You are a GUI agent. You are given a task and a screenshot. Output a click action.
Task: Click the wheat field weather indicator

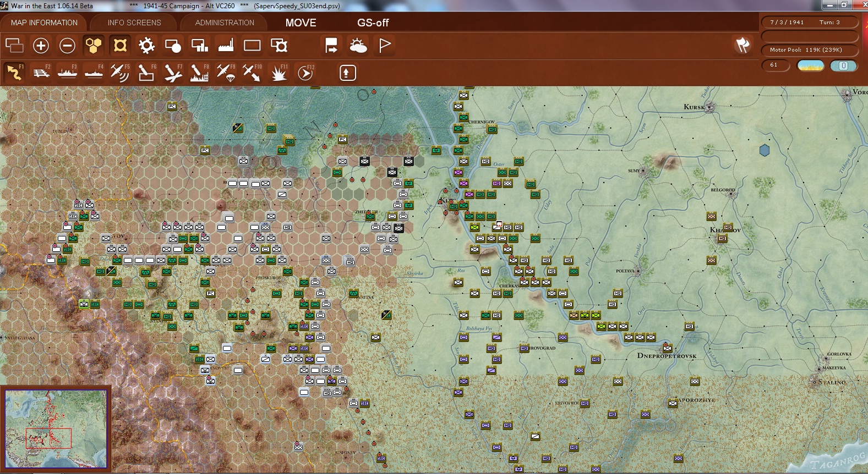(811, 65)
